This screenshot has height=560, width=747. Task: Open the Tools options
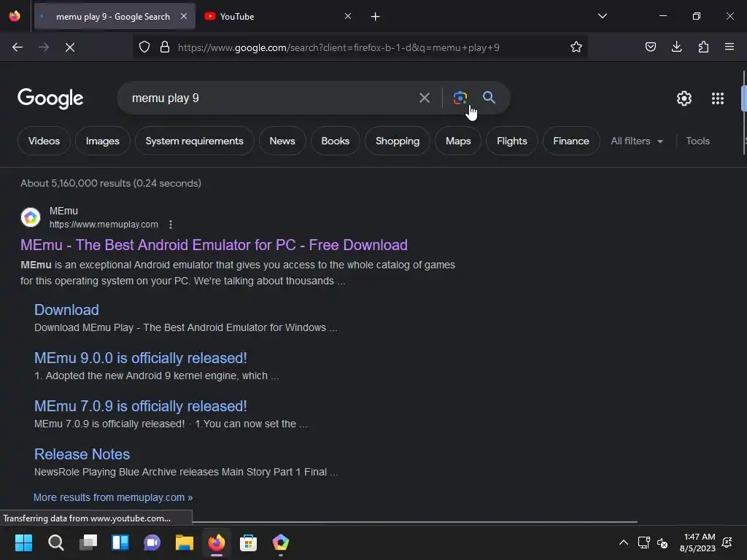tap(697, 141)
